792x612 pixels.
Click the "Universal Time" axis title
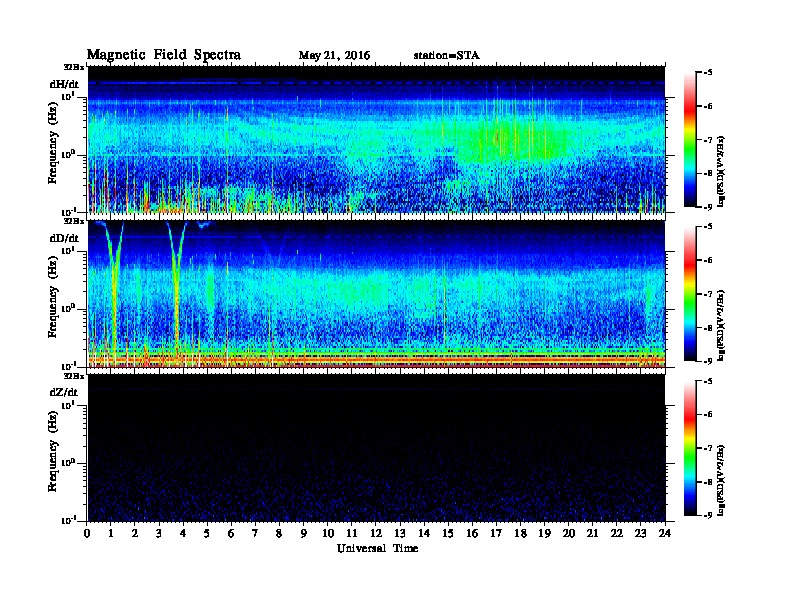pos(377,548)
